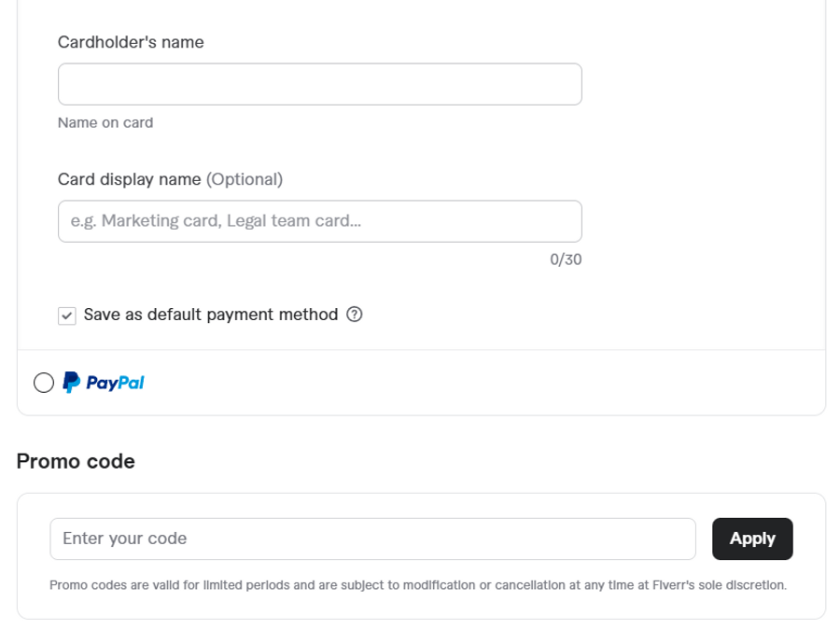This screenshot has height=630, width=840.
Task: Click blank area right of Cardholder's name field
Action: pos(700,84)
